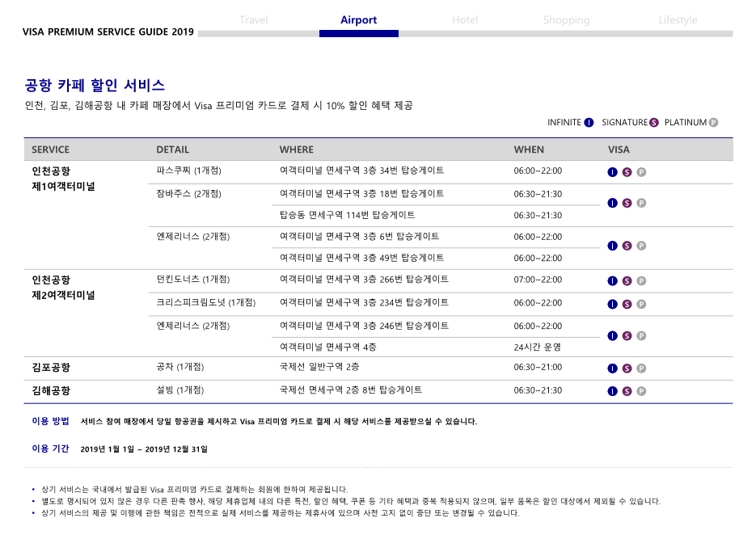The width and height of the screenshot is (756, 535).
Task: Click Platinum icon in 파스쿠찌 row
Action: tap(641, 172)
